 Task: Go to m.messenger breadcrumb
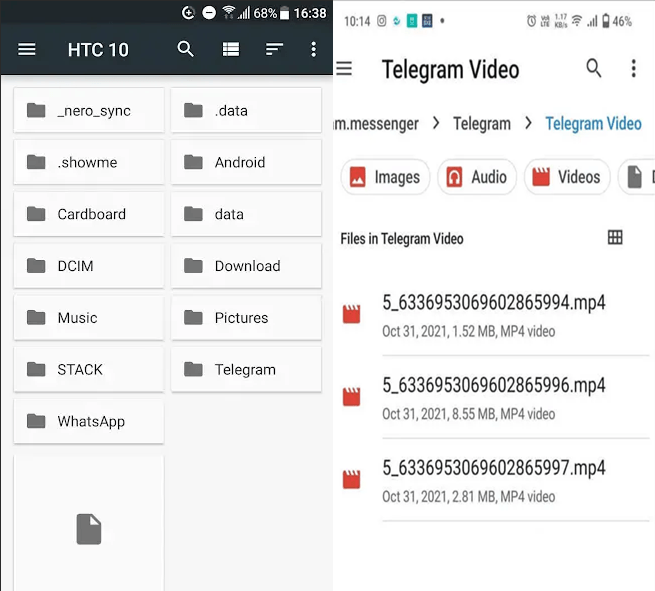coord(376,124)
